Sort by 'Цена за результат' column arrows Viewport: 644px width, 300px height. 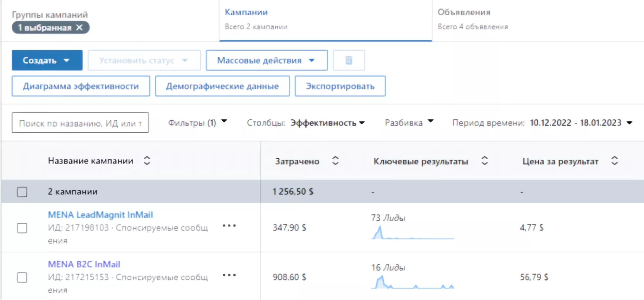click(x=615, y=161)
